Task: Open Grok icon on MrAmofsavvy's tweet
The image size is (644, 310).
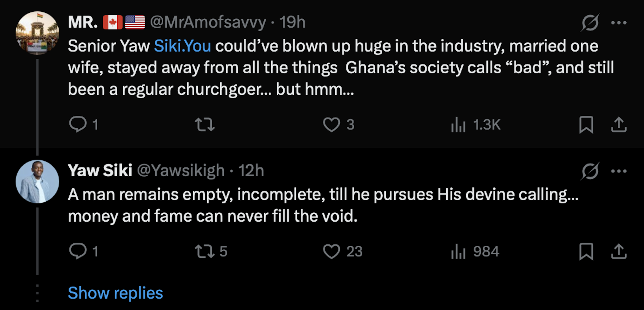Action: [590, 23]
